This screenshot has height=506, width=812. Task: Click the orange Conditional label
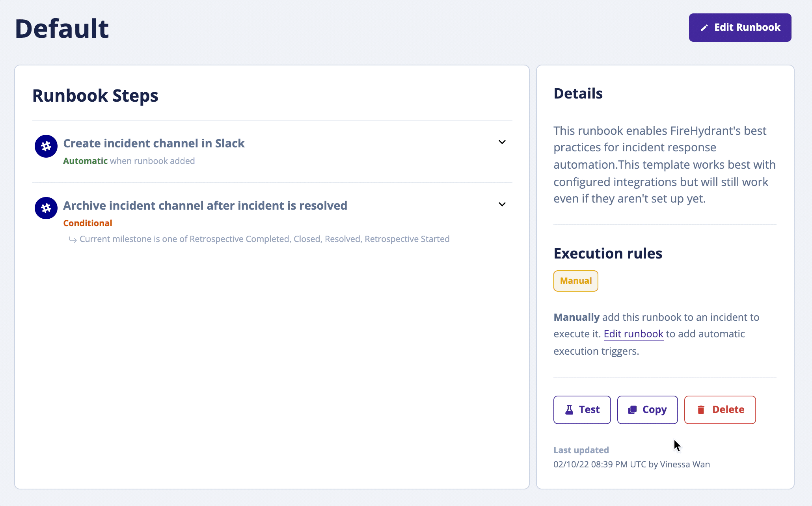pos(88,223)
